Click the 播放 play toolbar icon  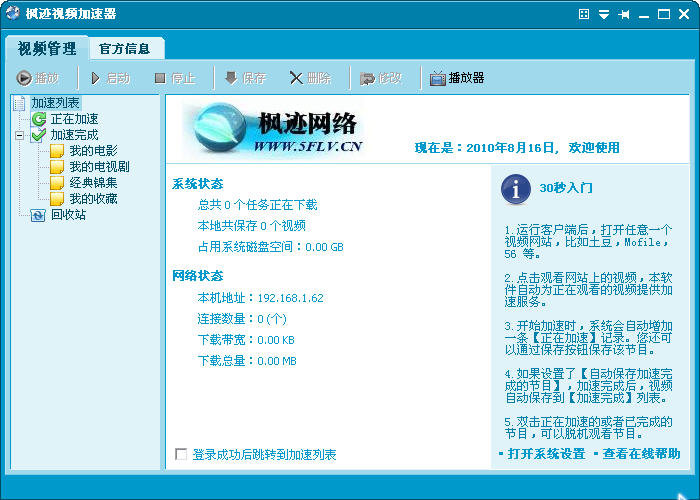pyautogui.click(x=24, y=78)
